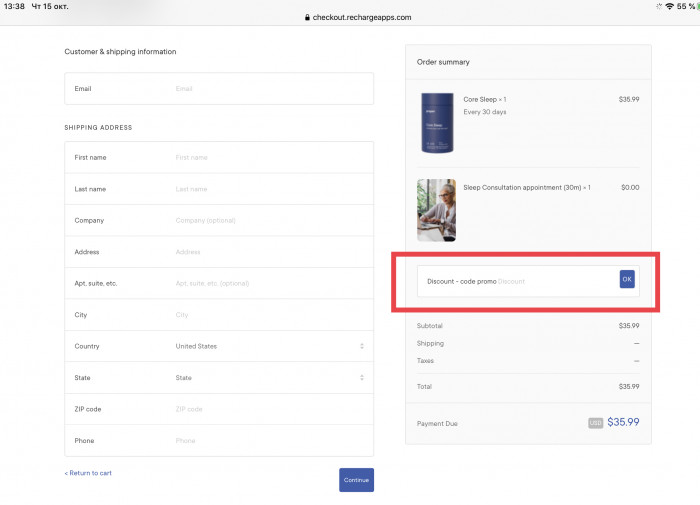Click the Subtotal label
Image resolution: width=700 pixels, height=505 pixels.
coord(429,326)
